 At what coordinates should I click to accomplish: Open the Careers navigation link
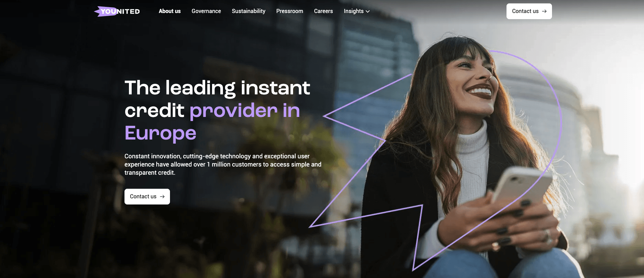pos(324,11)
